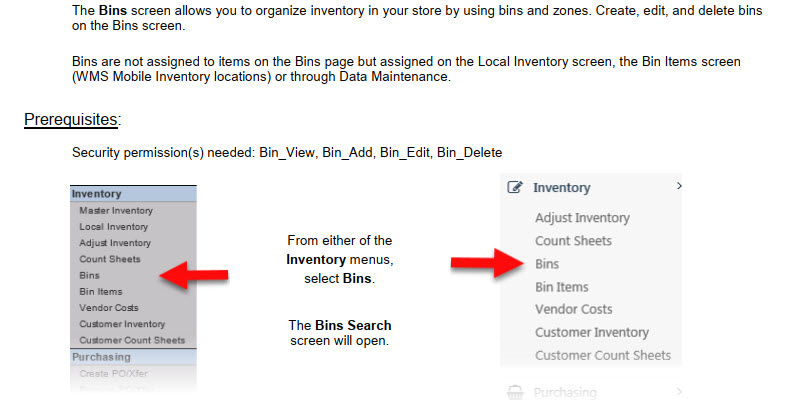Viewport: 785px width, 412px height.
Task: Expand the Purchasing menu chevron
Action: [x=679, y=392]
